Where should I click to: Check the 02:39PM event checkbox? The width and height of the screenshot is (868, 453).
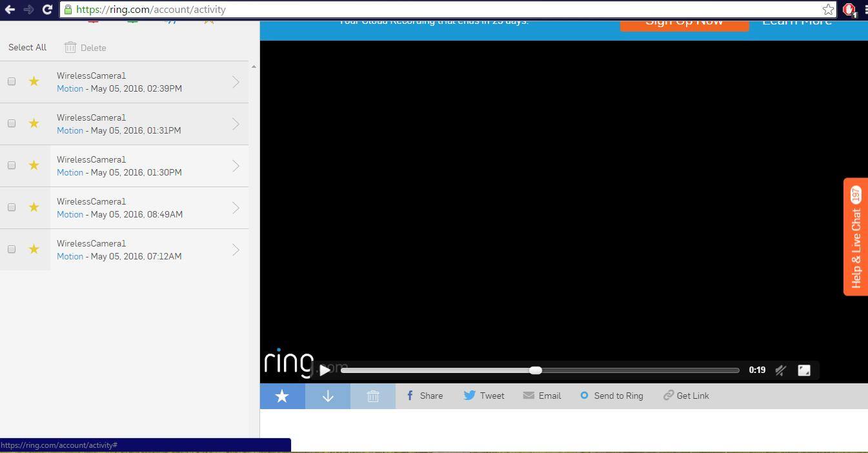click(12, 81)
